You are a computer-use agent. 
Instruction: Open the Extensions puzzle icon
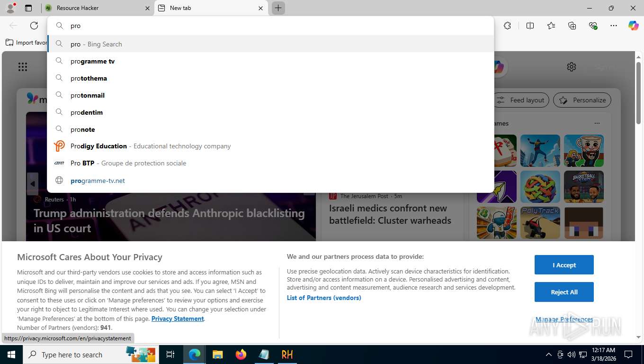pos(507,26)
